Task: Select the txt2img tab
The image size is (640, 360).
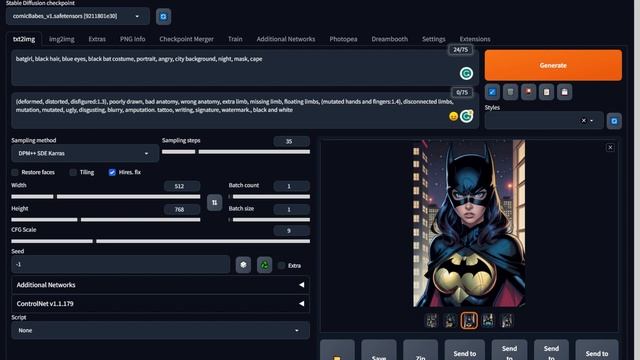Action: point(24,39)
